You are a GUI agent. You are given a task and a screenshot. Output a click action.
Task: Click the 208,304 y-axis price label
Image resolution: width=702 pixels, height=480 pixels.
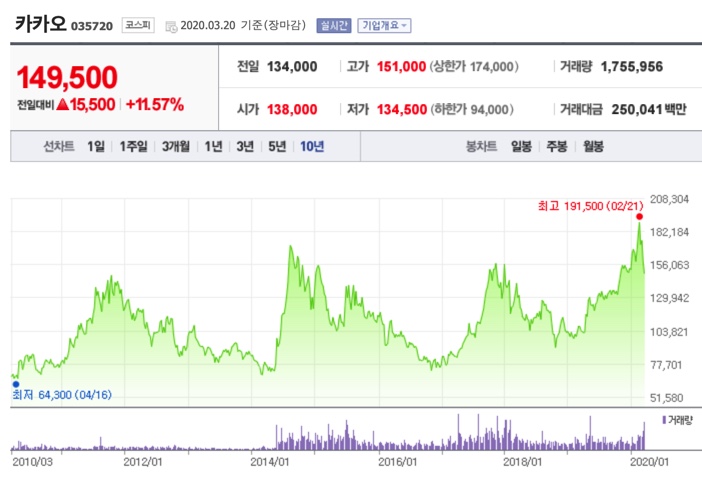pos(669,199)
